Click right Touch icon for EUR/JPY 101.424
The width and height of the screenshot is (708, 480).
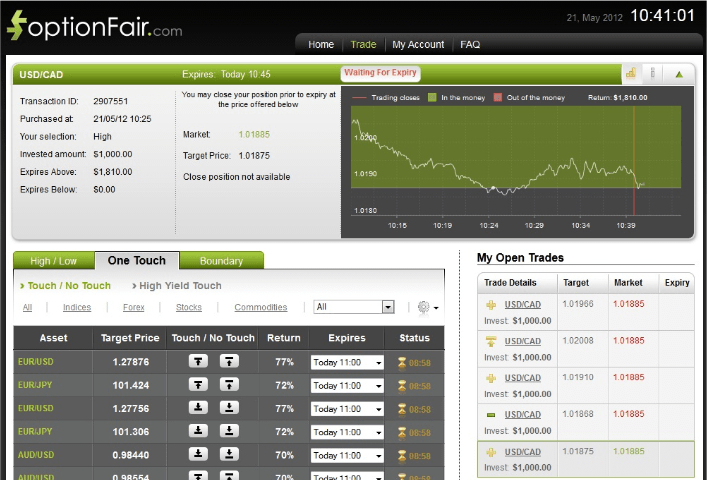(229, 385)
